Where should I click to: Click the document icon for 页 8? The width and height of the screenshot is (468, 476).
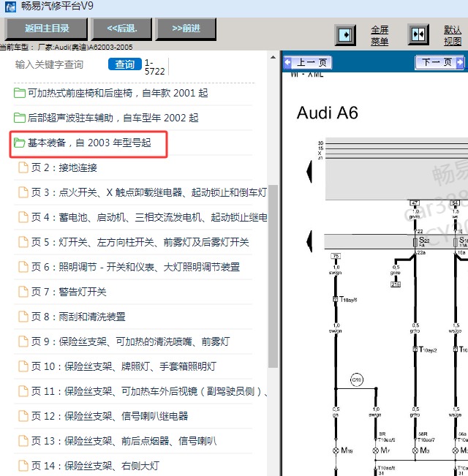[x=23, y=317]
